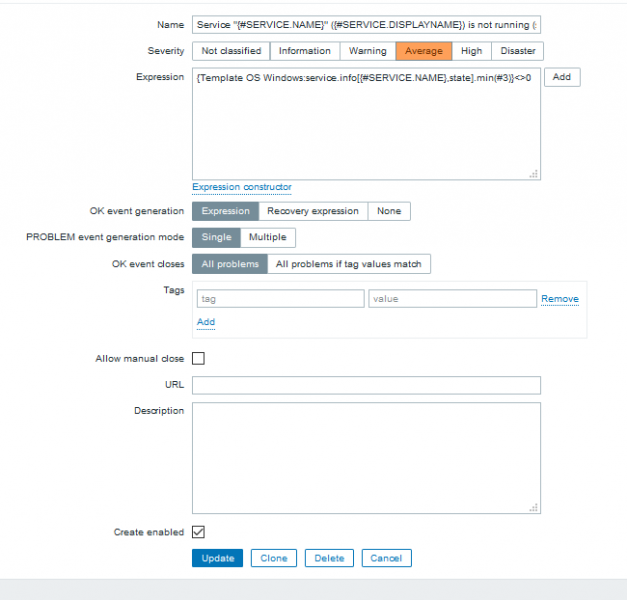Select the High severity option
The height and width of the screenshot is (600, 627).
point(471,51)
